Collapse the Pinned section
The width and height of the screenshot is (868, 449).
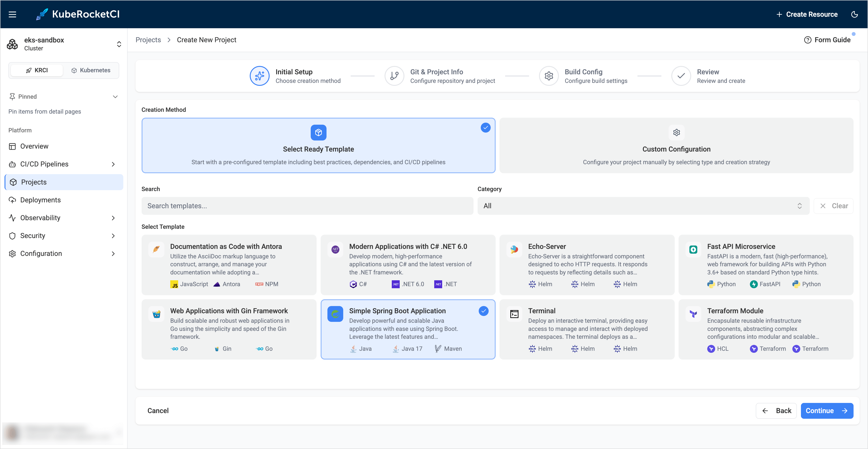coord(115,97)
